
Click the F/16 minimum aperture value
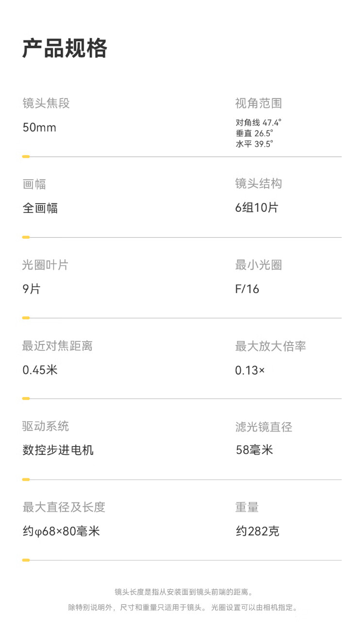pyautogui.click(x=247, y=289)
